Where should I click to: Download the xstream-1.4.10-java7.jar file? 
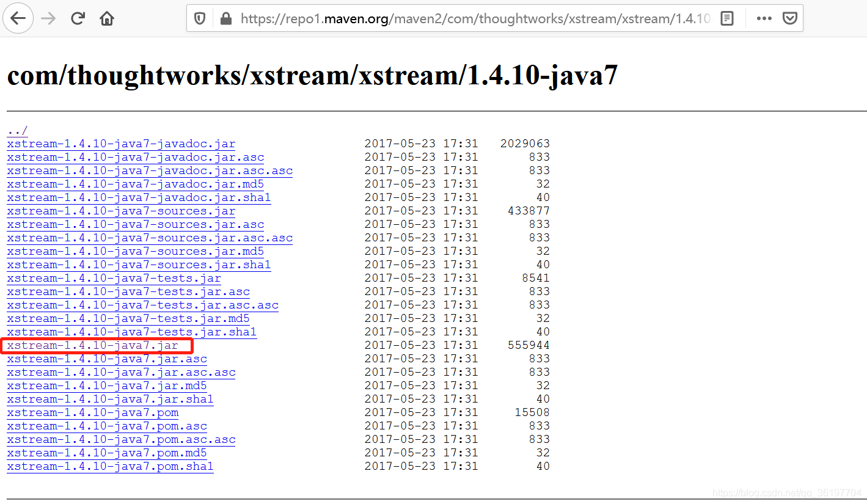point(93,345)
